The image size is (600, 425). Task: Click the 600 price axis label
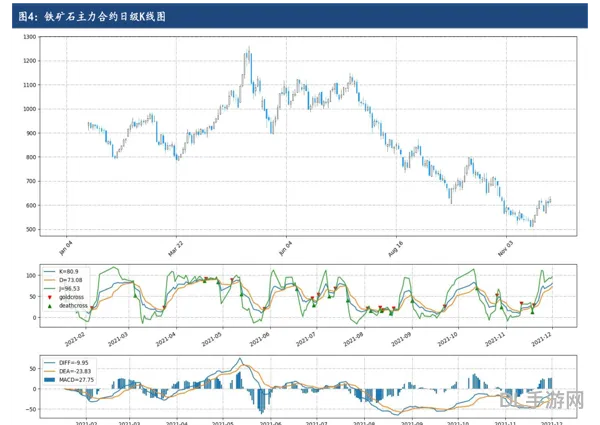point(31,205)
